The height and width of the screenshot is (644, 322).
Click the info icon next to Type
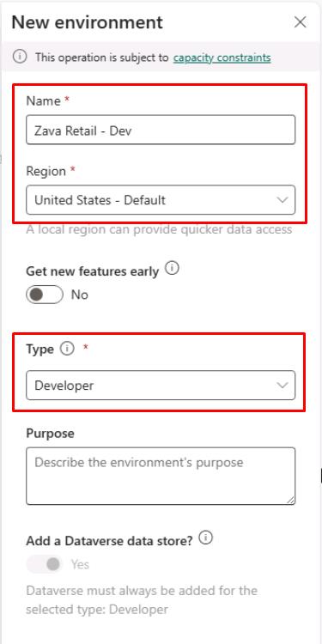[x=67, y=349]
